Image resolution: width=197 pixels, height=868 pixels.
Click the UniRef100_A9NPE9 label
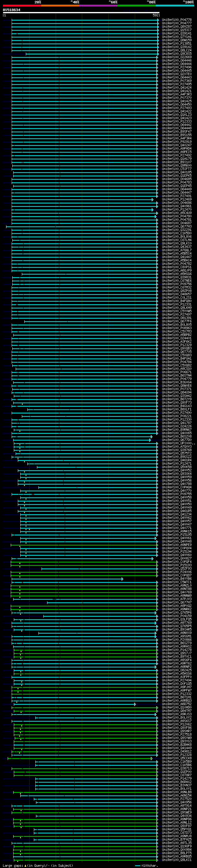click(x=177, y=545)
